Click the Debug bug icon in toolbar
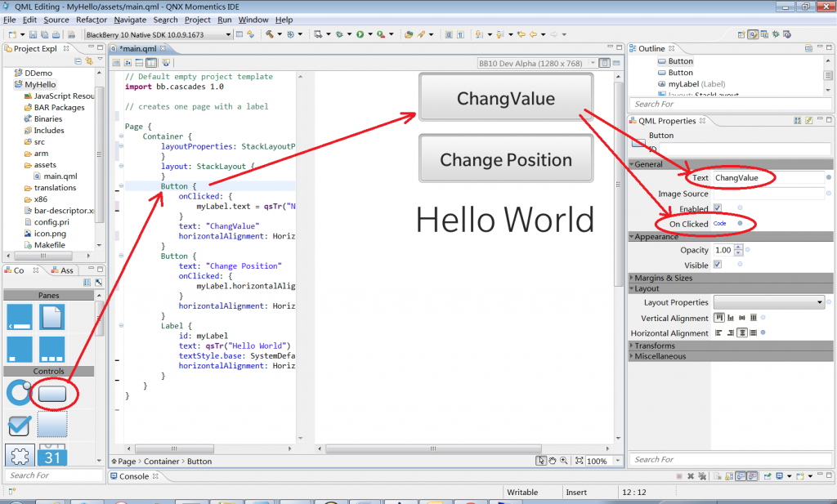 pyautogui.click(x=339, y=34)
